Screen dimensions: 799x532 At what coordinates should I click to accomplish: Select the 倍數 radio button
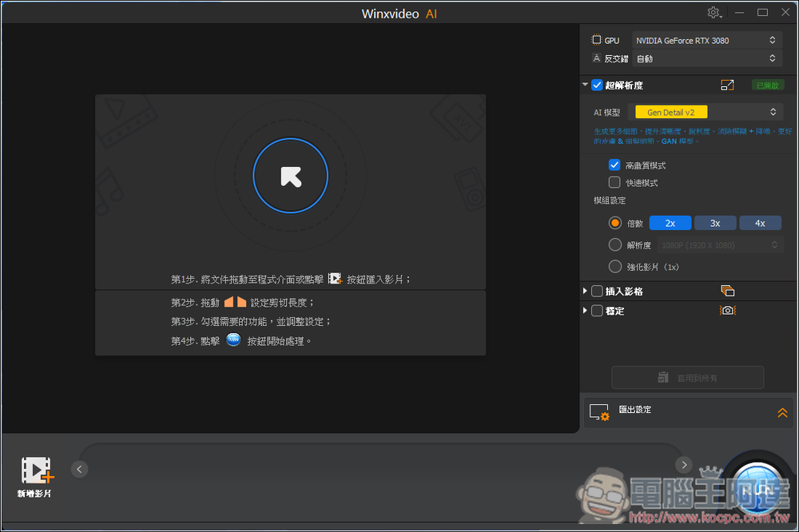615,223
